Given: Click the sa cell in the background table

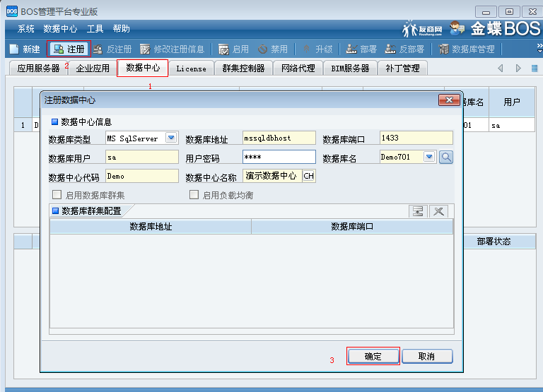Looking at the screenshot, I should 512,125.
